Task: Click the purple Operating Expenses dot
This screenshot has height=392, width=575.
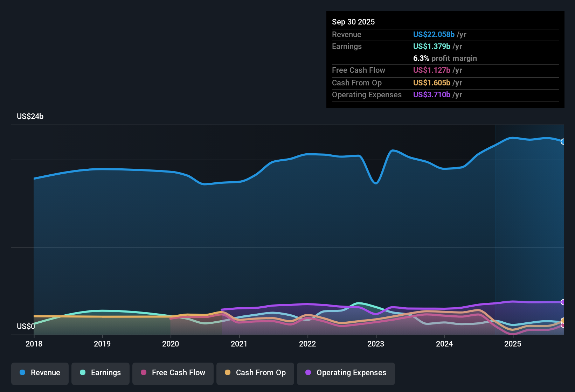Action: (308, 373)
